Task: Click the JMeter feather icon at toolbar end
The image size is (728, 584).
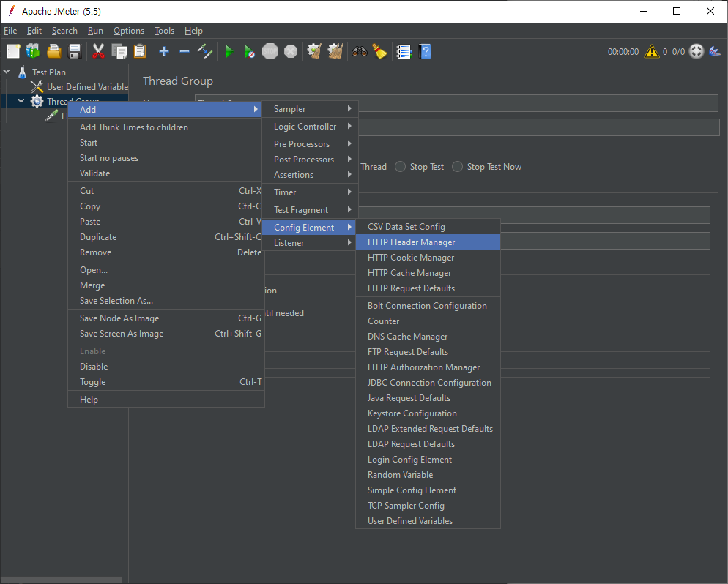Action: (x=715, y=51)
